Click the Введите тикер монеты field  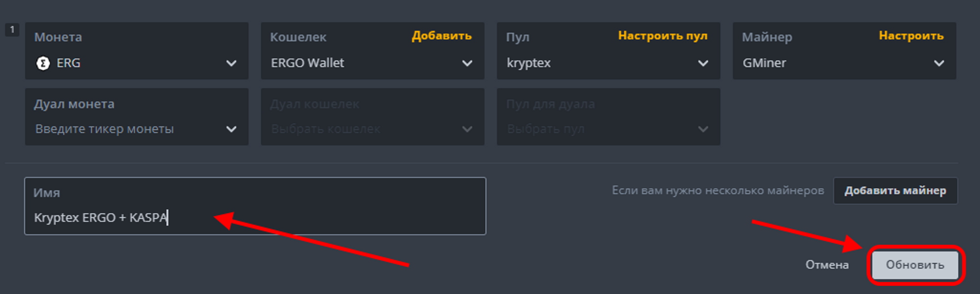(x=137, y=117)
